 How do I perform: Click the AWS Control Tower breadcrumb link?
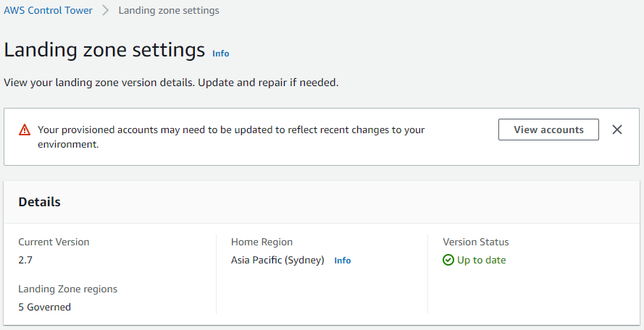point(49,11)
